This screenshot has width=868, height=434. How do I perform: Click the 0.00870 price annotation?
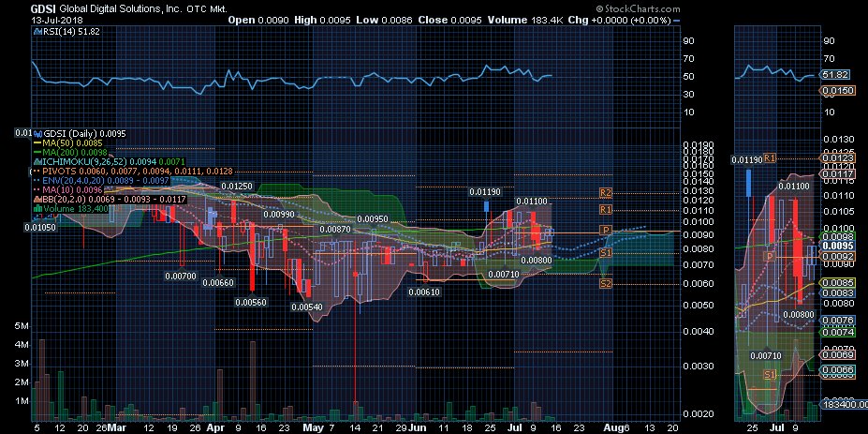[x=335, y=229]
